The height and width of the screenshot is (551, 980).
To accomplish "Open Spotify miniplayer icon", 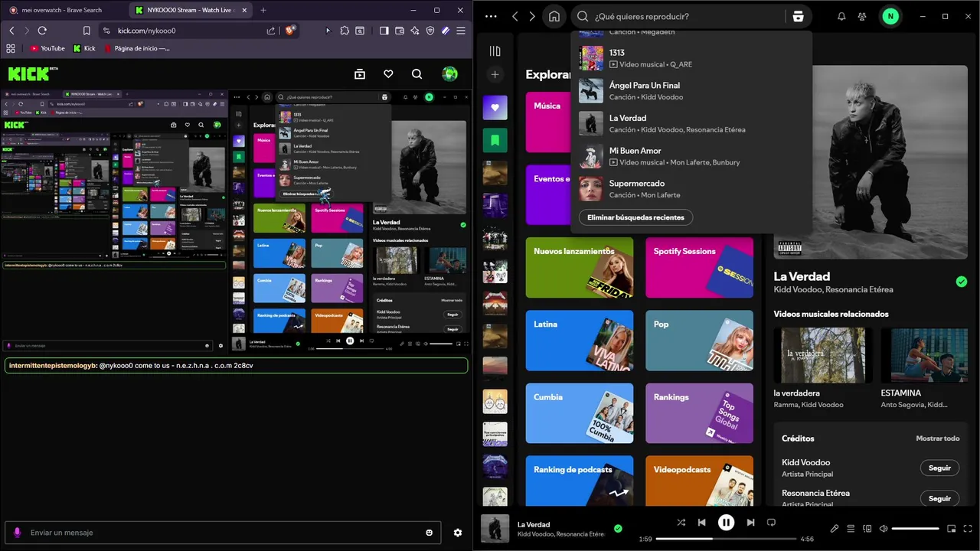I will 952,528.
